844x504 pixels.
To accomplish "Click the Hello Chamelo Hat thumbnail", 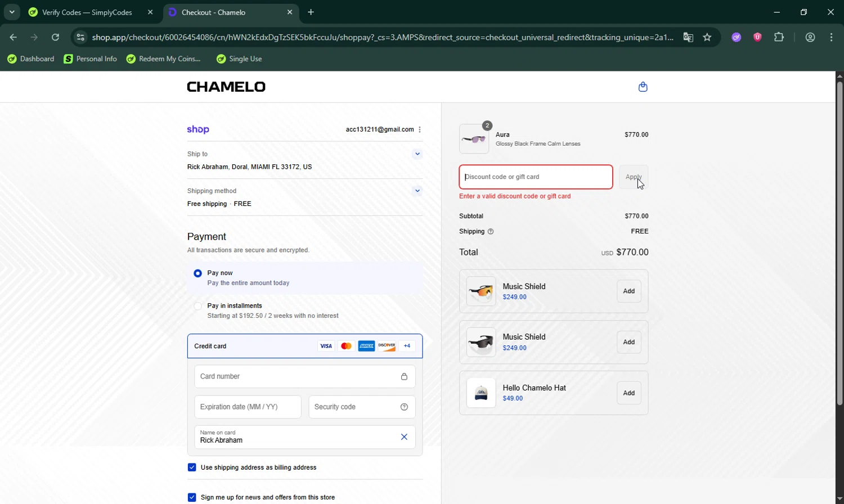I will [481, 393].
